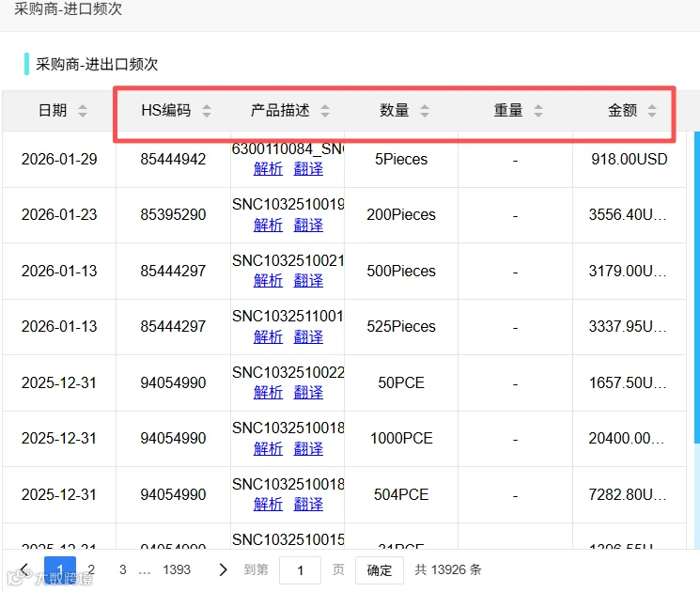Viewport: 700px width, 592px height.
Task: Sort table by 重量 column
Action: [538, 110]
